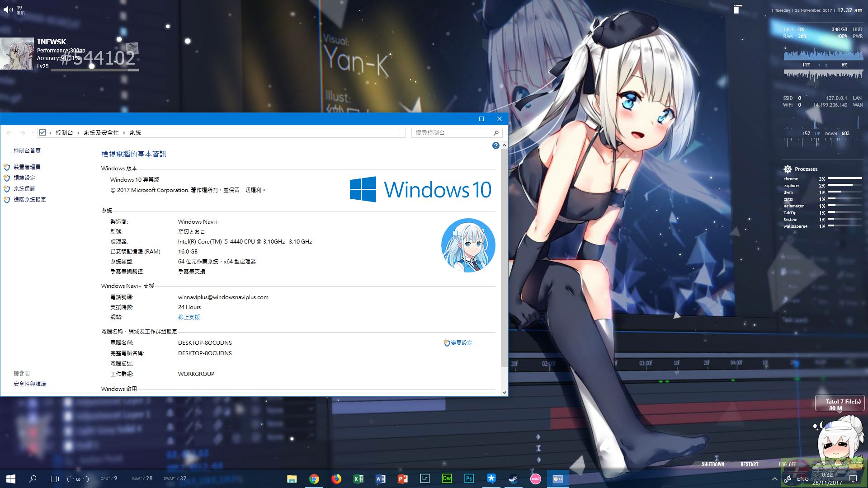Launch Dreamweaver from the taskbar

(447, 479)
